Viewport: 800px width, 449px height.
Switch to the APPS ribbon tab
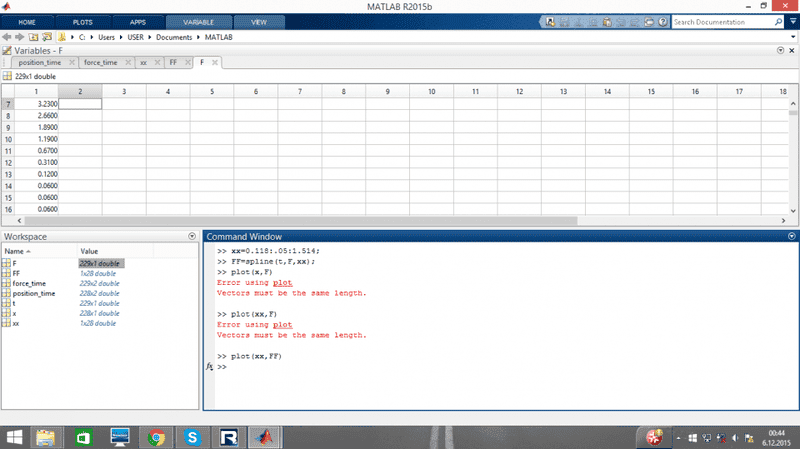(138, 22)
